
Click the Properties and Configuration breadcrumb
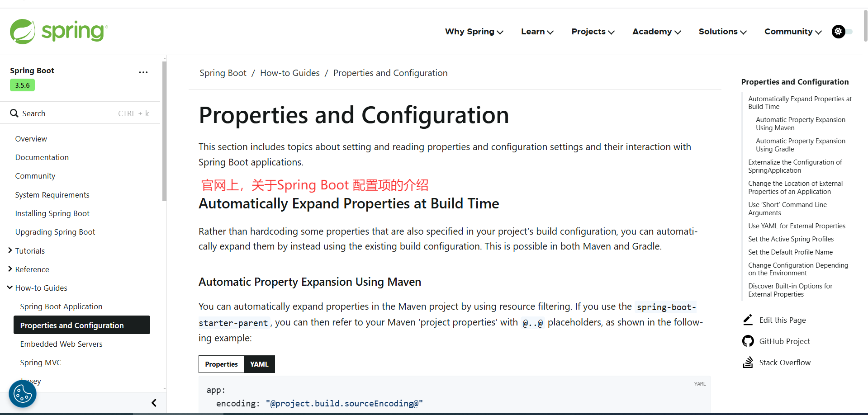[390, 73]
